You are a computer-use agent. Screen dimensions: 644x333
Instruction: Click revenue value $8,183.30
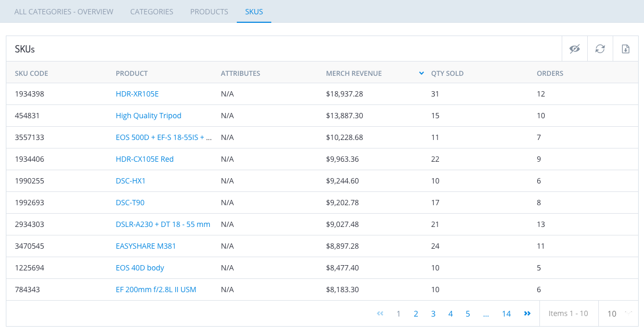342,290
